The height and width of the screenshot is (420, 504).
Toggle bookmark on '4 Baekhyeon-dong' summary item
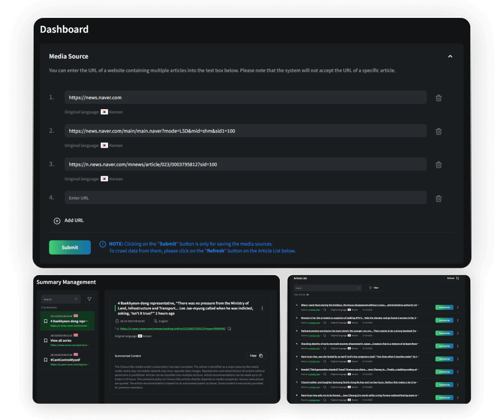tap(46, 321)
